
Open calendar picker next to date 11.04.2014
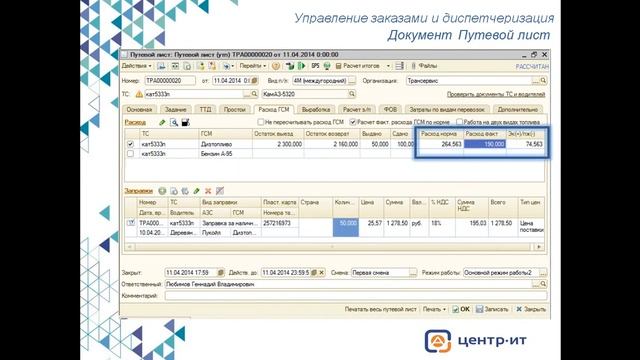(254, 81)
